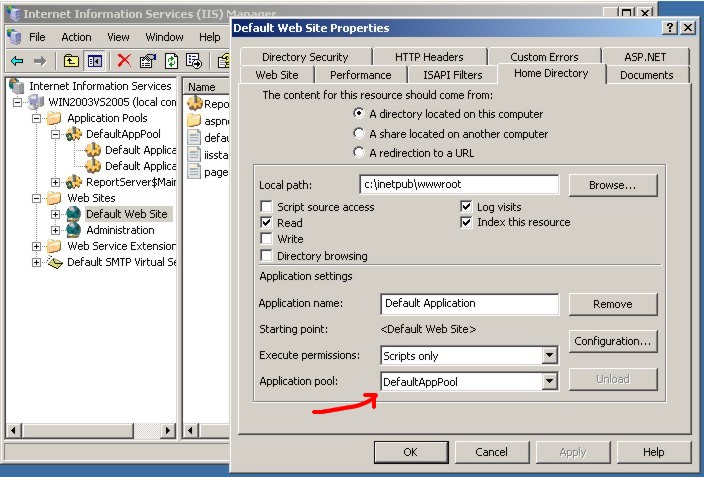704x477 pixels.
Task: Switch to the ISAPI Filters tab
Action: (453, 75)
